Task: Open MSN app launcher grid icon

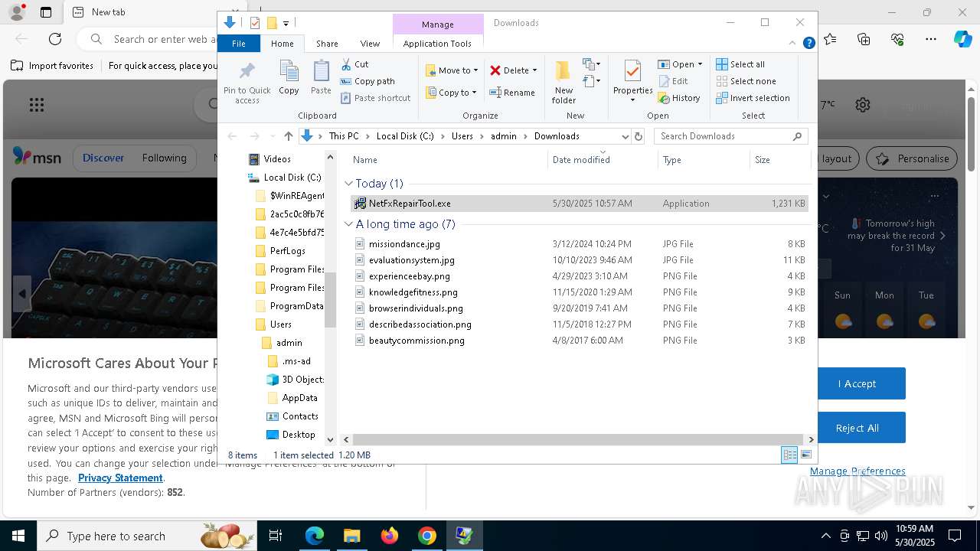Action: tap(36, 105)
